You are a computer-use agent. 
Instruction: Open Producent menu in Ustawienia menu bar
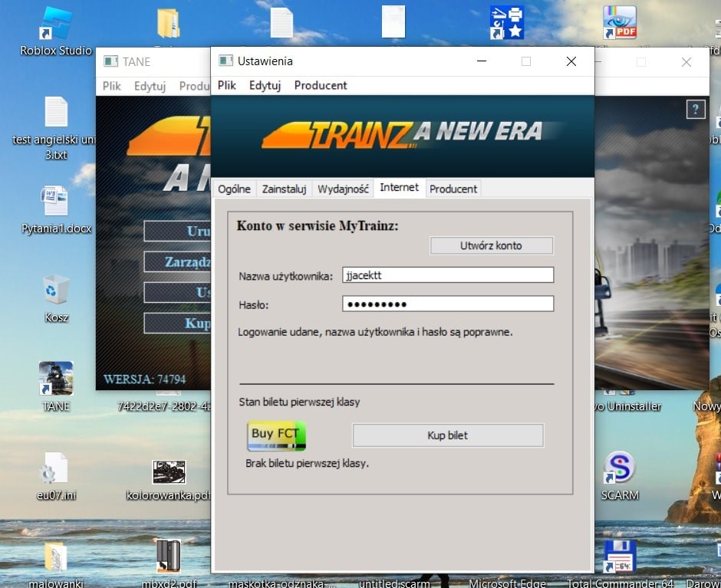point(321,85)
